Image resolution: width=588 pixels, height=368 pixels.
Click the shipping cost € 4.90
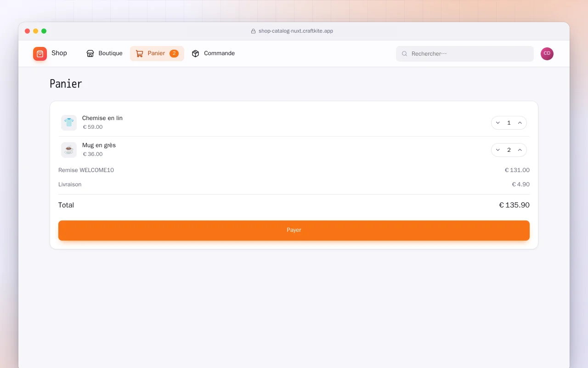[x=521, y=184]
